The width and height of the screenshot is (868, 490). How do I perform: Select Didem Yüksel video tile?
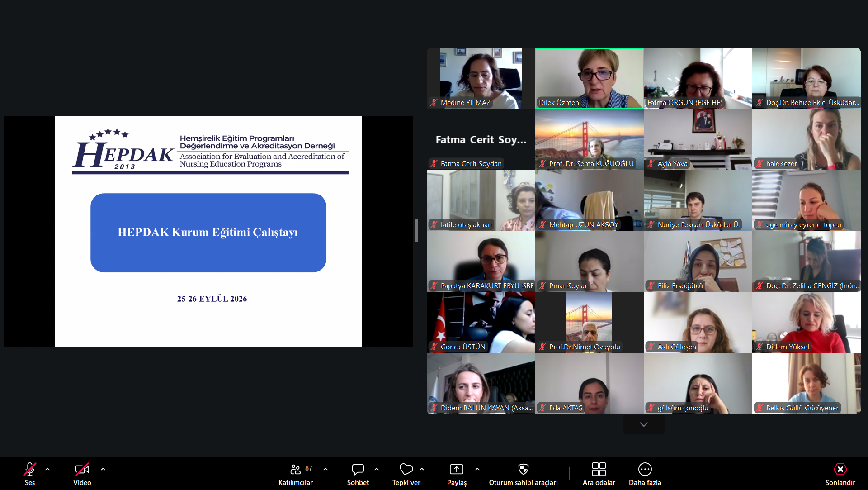coord(807,323)
